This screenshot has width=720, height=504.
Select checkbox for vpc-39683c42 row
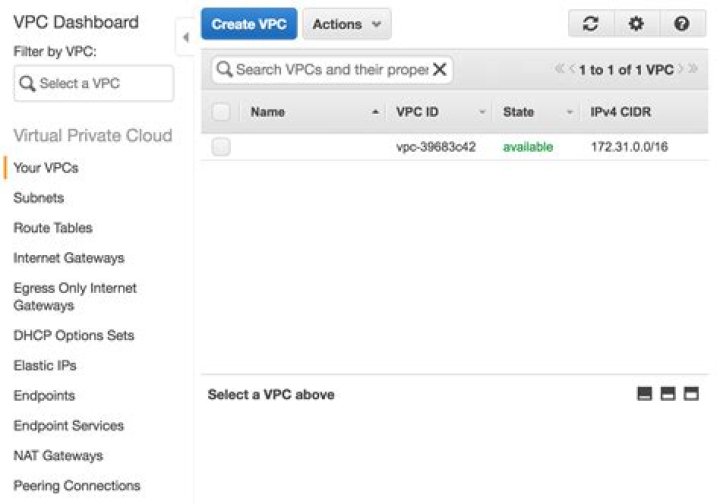(221, 147)
